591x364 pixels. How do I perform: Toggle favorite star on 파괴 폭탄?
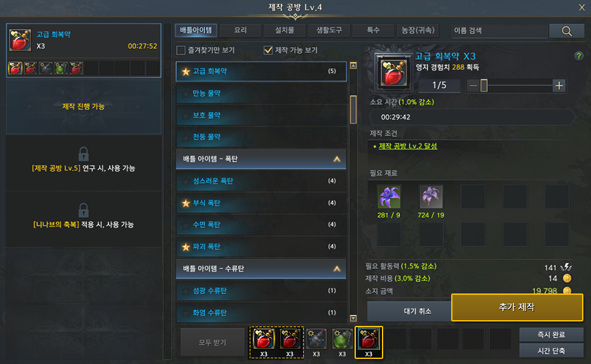tap(186, 247)
